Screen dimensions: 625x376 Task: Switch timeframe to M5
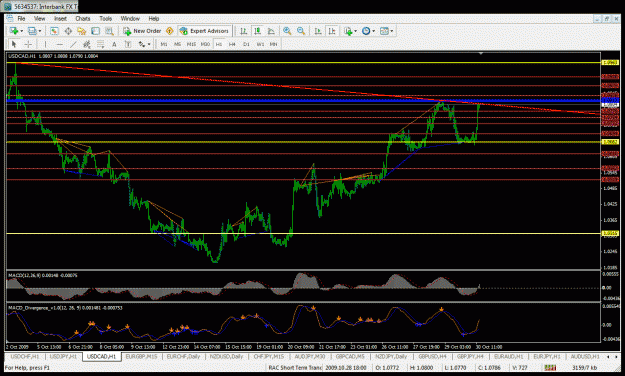[x=177, y=44]
